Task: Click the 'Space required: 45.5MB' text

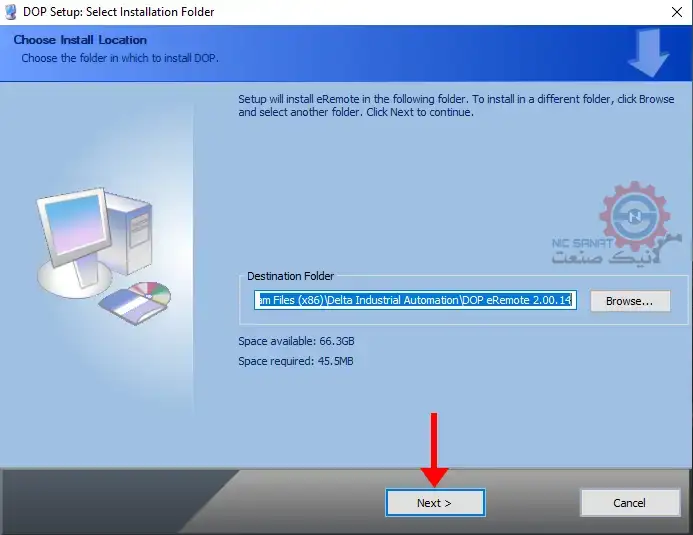Action: point(296,361)
